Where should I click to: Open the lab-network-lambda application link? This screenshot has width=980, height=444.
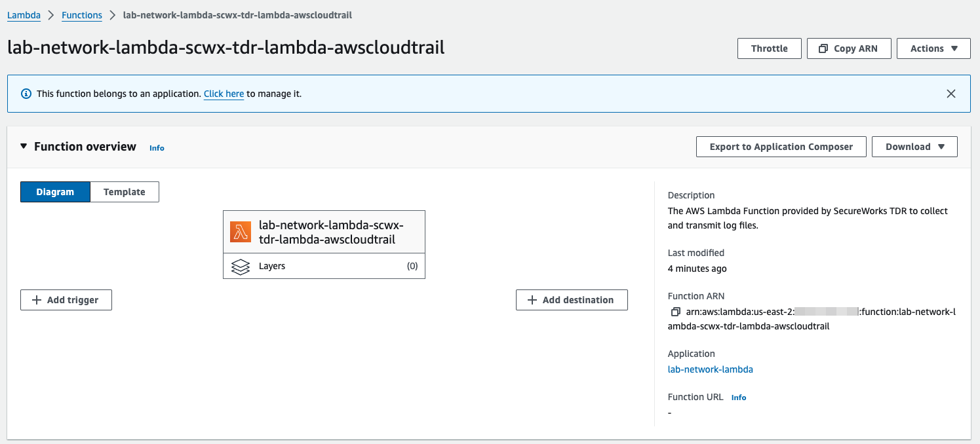pos(710,369)
